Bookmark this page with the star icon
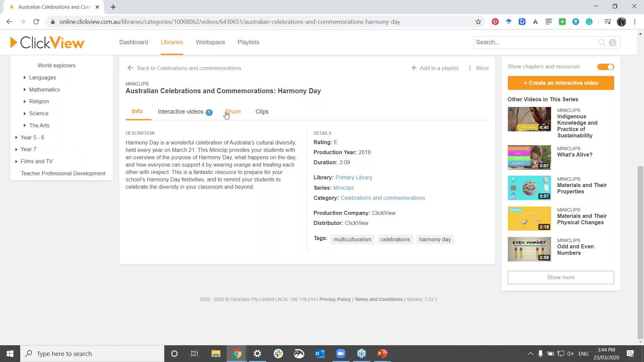The image size is (644, 362). tap(478, 22)
